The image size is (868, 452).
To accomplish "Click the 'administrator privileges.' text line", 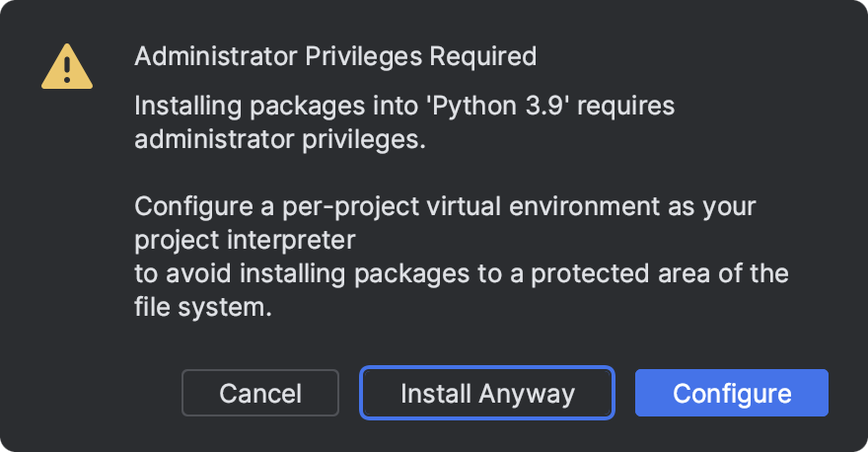I will pyautogui.click(x=279, y=139).
